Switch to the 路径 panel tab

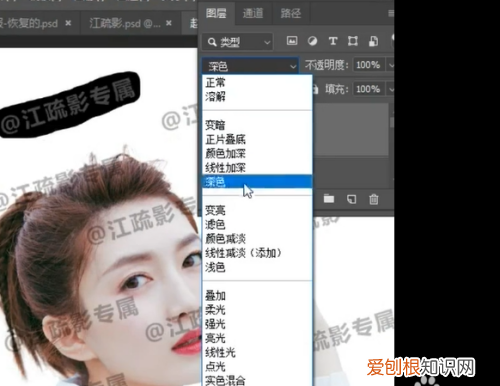(x=290, y=13)
